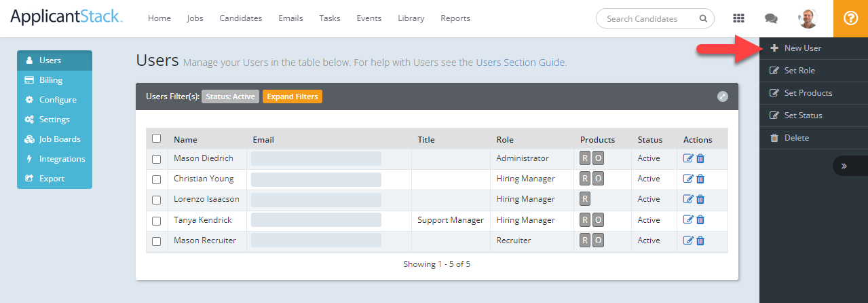
Task: Click Set Role in the action panel
Action: pyautogui.click(x=814, y=71)
